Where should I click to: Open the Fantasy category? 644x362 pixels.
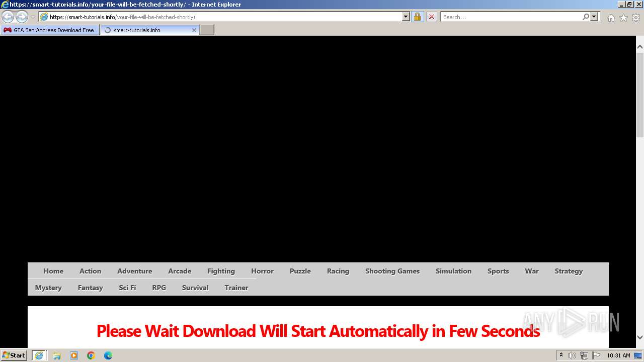tap(91, 288)
